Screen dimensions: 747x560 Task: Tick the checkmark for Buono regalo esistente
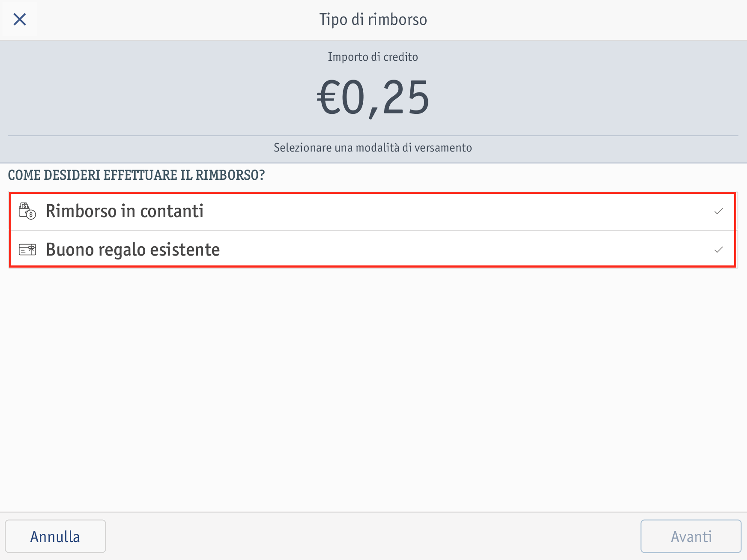point(719,250)
